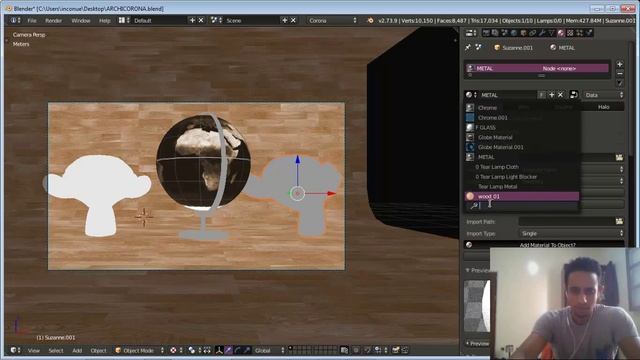
Task: Add new screen layout with plus
Action: pyautogui.click(x=192, y=20)
